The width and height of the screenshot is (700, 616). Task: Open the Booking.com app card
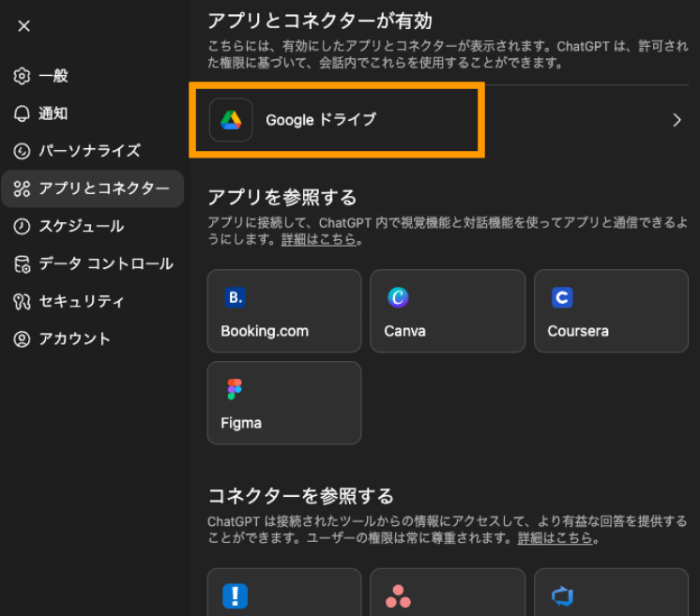click(x=284, y=311)
